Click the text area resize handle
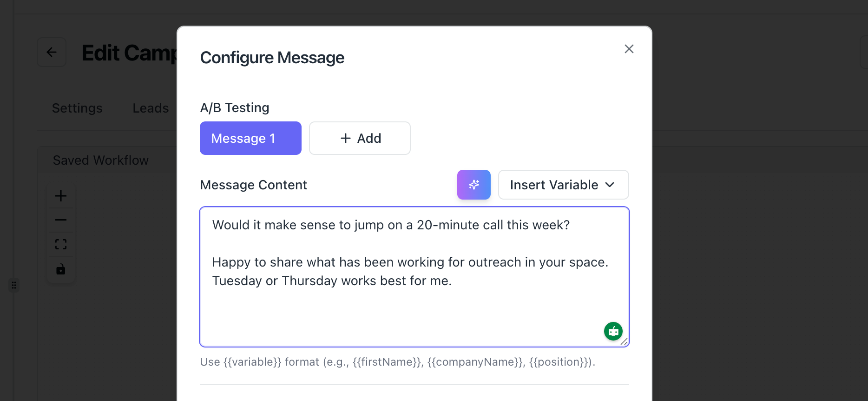The height and width of the screenshot is (401, 868). pos(624,342)
